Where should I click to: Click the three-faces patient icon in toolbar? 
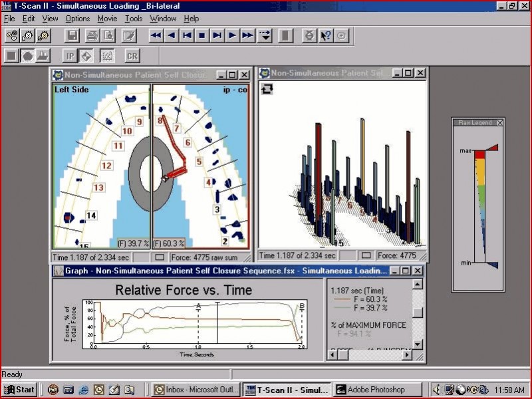click(12, 35)
